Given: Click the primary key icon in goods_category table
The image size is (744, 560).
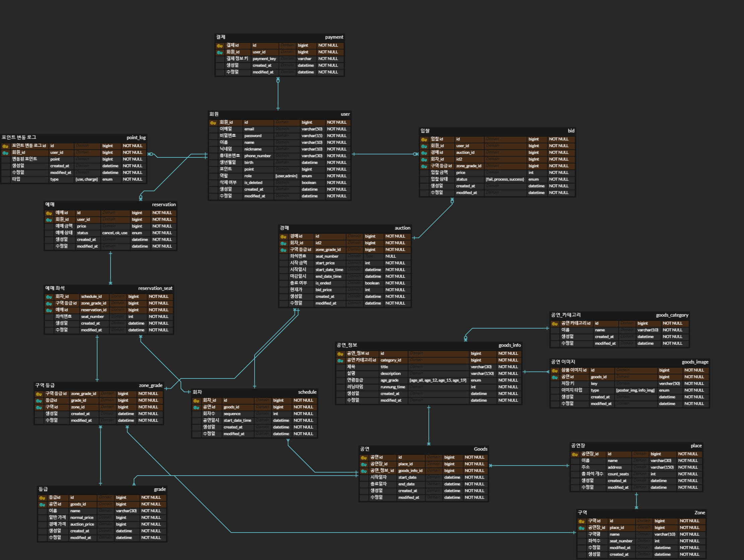Looking at the screenshot, I should coord(555,324).
